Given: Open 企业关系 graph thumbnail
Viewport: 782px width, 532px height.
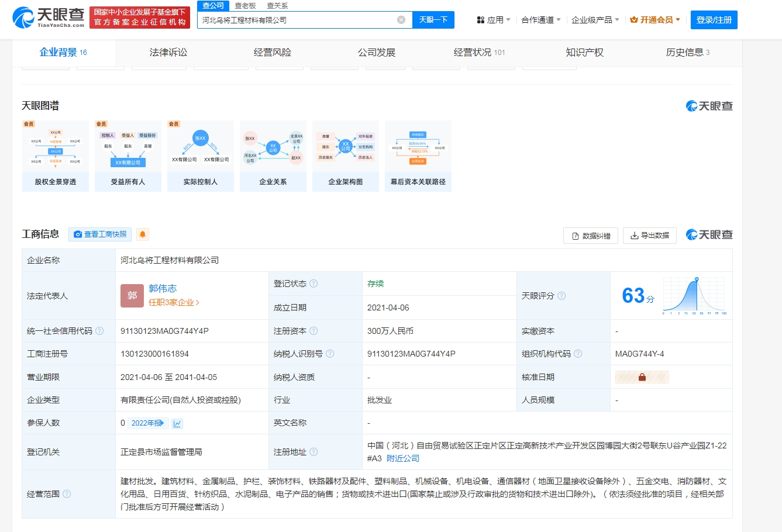Looking at the screenshot, I should 273,156.
